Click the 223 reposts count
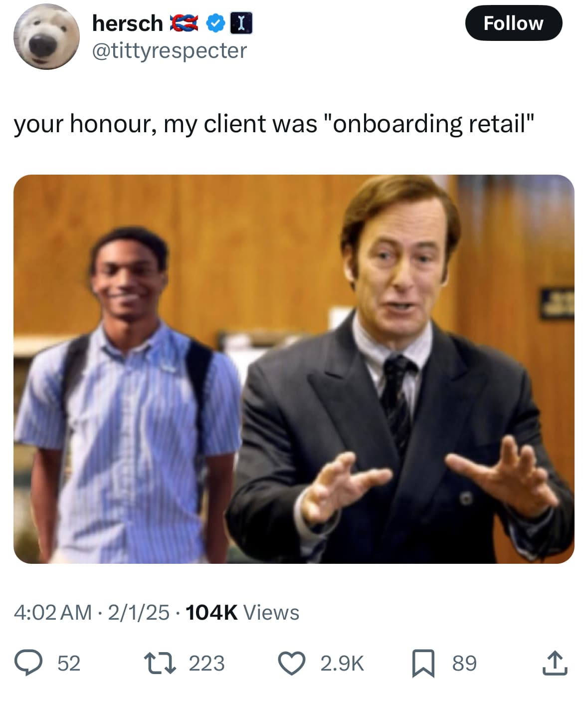Image resolution: width=588 pixels, height=708 pixels. pyautogui.click(x=206, y=664)
